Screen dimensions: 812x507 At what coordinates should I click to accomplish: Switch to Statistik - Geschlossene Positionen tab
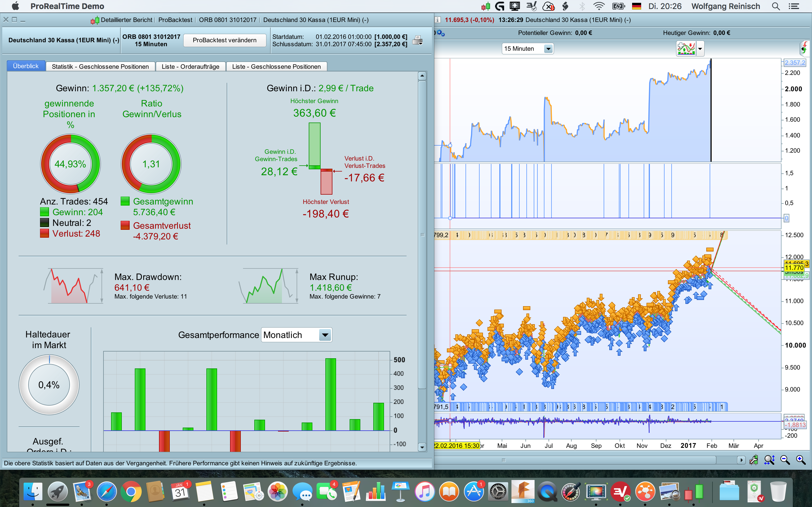coord(100,66)
